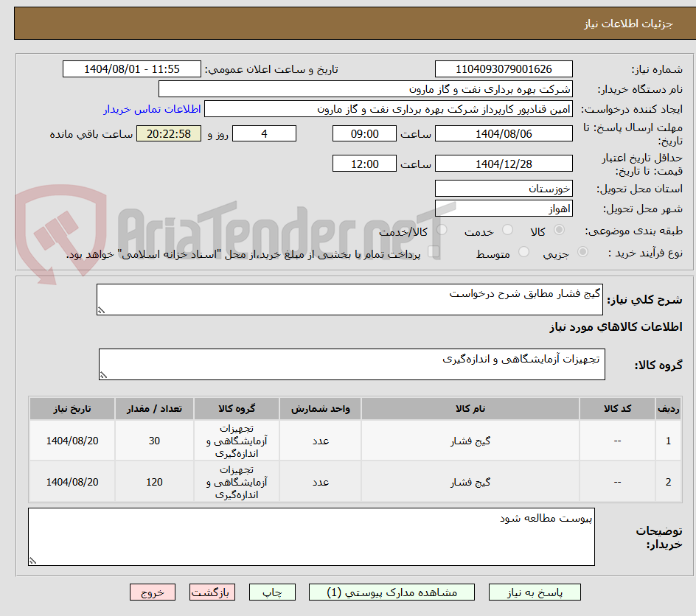Image resolution: width=696 pixels, height=616 pixels.
Task: Select the first گیج فشار table row
Action: (x=347, y=441)
